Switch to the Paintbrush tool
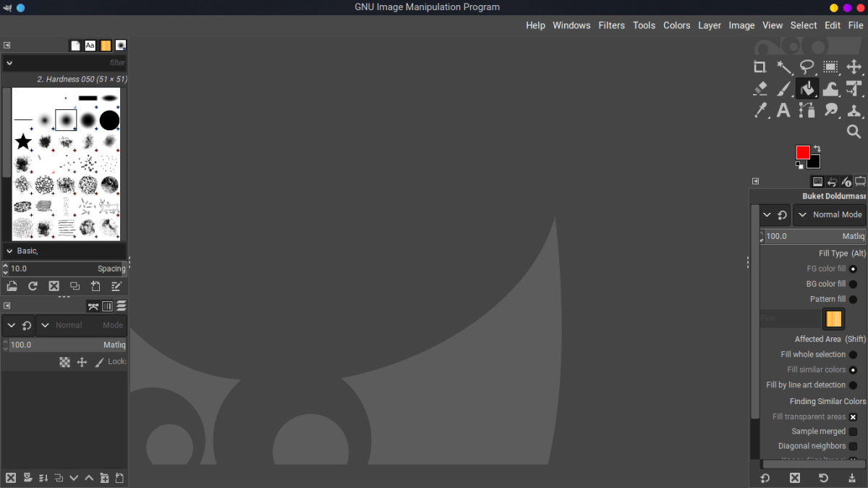 [x=784, y=88]
